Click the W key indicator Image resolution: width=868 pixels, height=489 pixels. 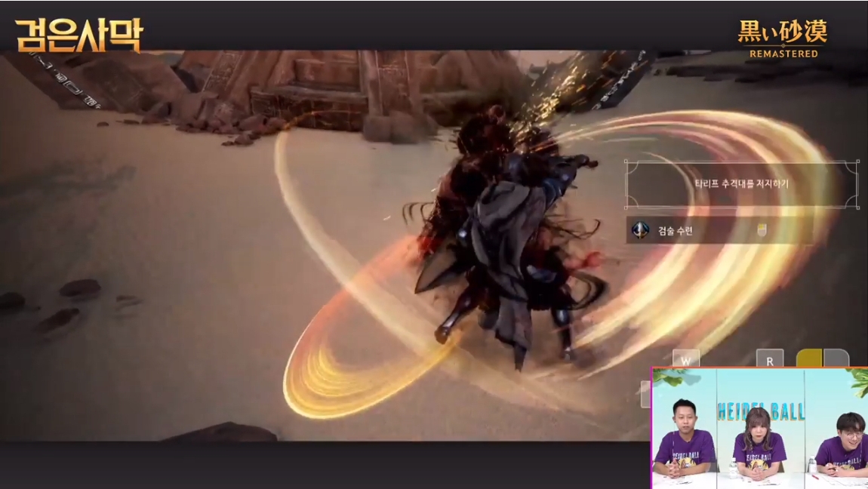point(686,359)
